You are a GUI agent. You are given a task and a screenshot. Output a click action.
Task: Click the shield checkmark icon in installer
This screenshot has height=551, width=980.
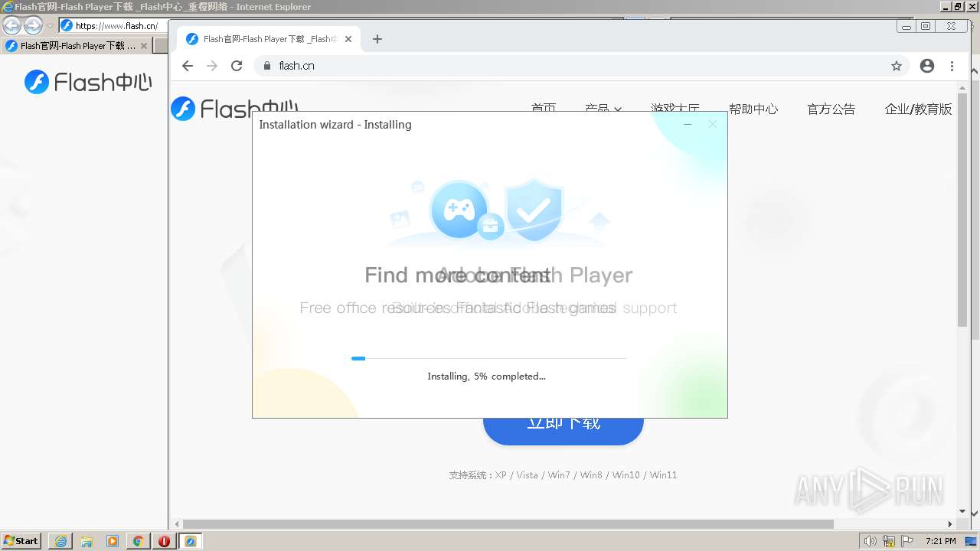click(535, 209)
